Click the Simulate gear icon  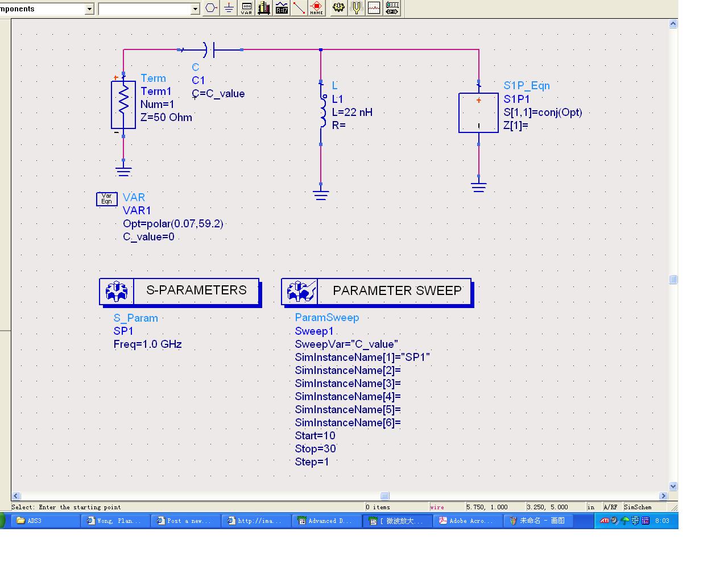click(x=338, y=8)
